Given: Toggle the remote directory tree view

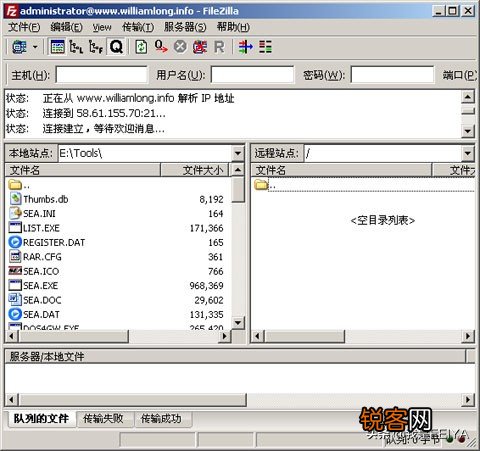Looking at the screenshot, I should pos(96,47).
